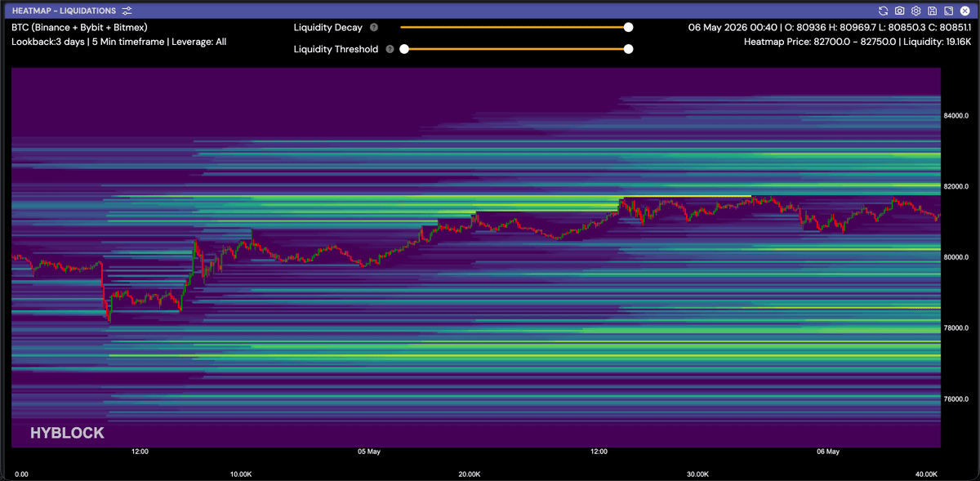Click the Heatmap Price liquidity readout
Image resolution: width=980 pixels, height=481 pixels.
point(857,41)
